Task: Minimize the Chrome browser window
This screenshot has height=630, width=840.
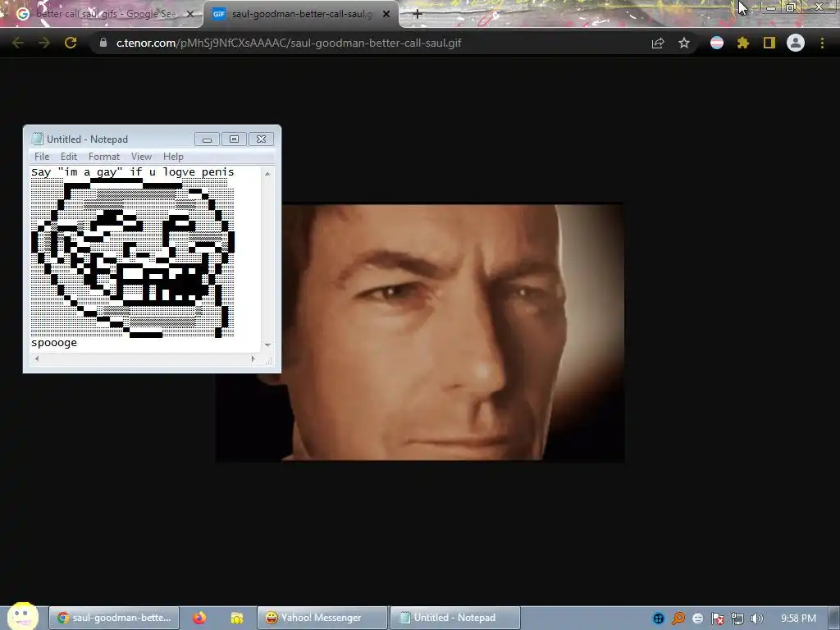Action: 771,7
